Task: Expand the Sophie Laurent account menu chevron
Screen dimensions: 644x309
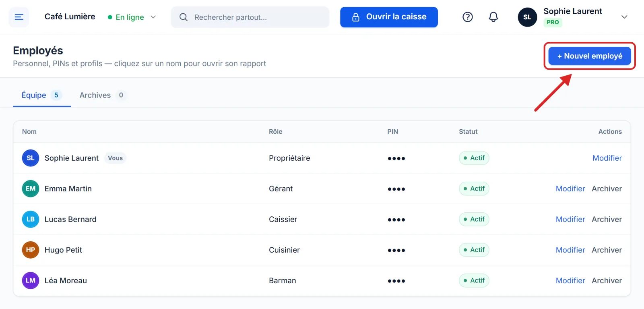Action: coord(624,17)
